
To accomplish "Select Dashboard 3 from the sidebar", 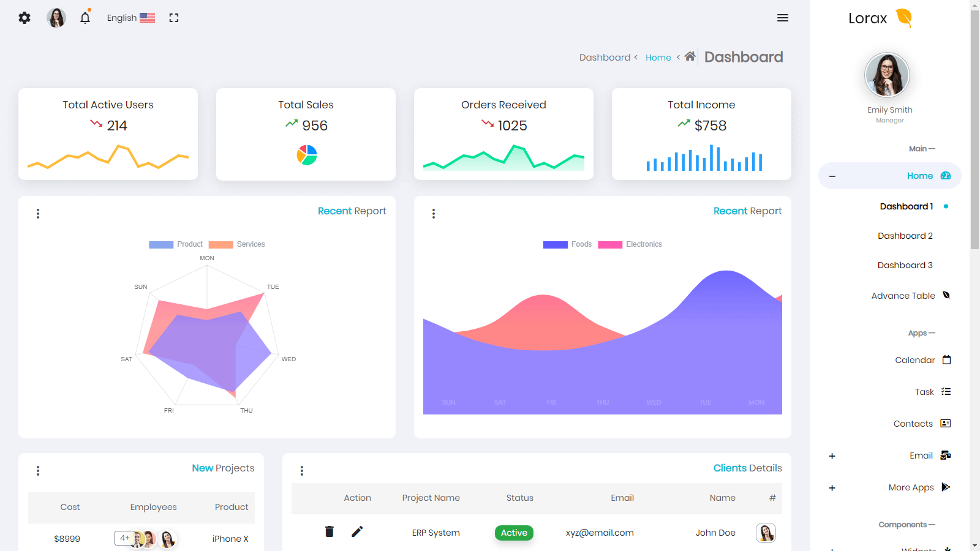I will (905, 264).
